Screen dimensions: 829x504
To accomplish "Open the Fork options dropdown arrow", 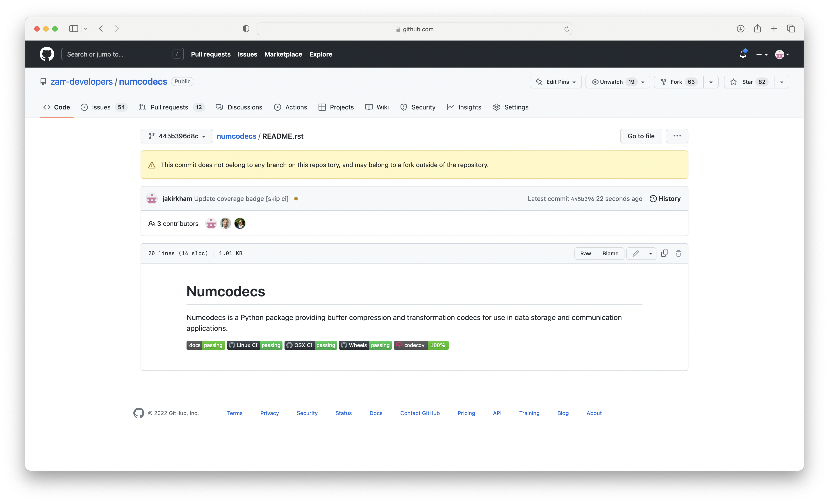I will coord(711,82).
